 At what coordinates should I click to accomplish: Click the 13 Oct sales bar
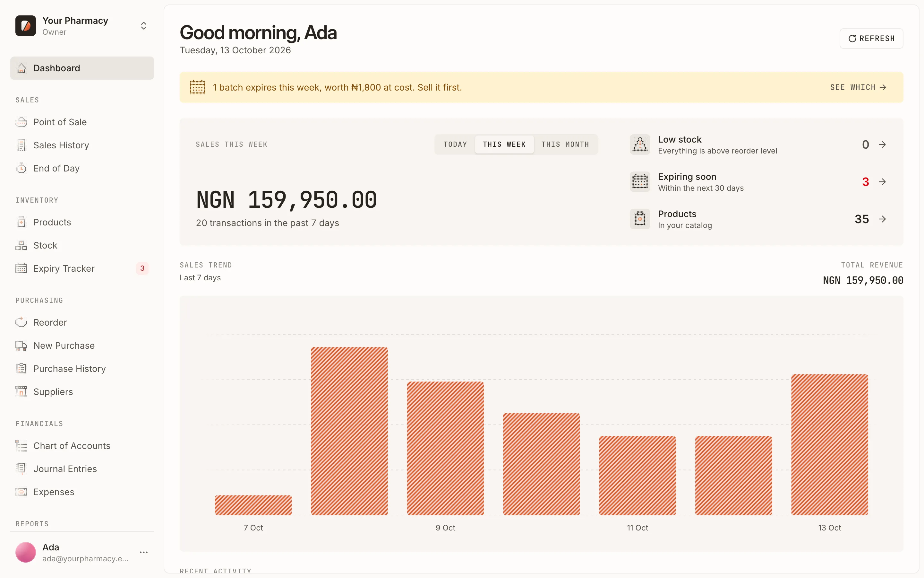pos(830,445)
